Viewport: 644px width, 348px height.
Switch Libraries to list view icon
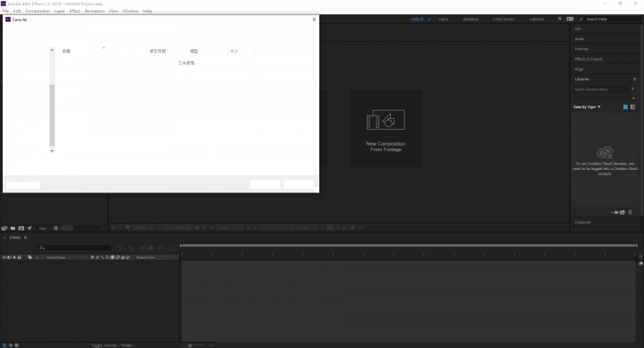633,106
